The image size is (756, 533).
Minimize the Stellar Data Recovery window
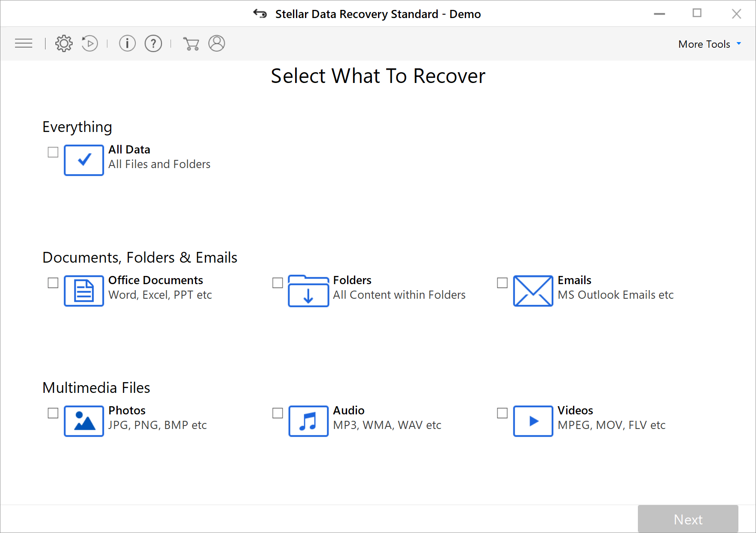click(659, 14)
